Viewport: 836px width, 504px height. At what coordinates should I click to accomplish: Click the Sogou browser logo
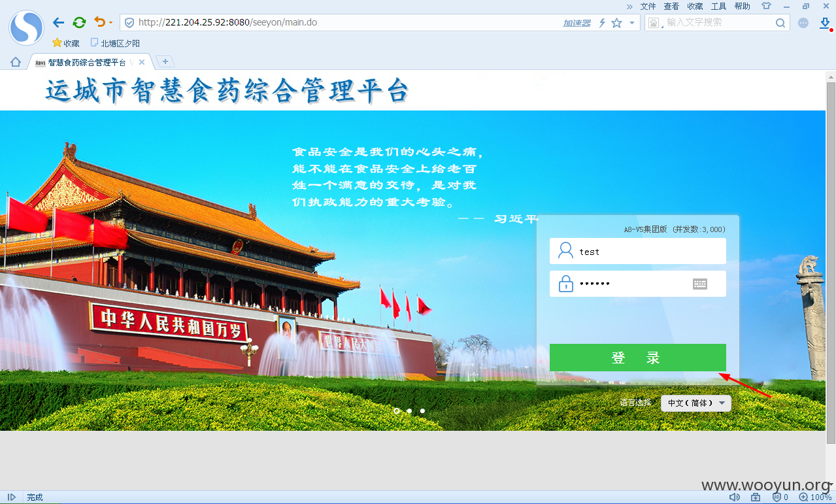click(26, 27)
